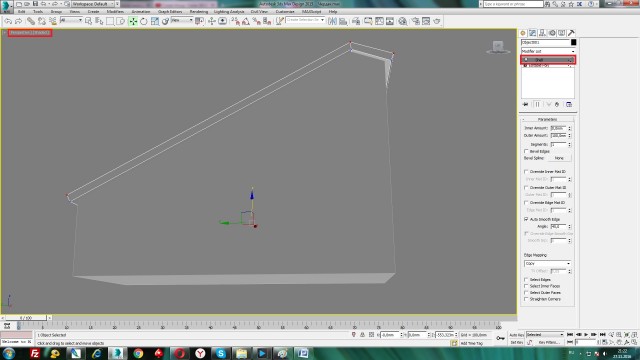
Task: Open the Utilities hammer panel tab
Action: pyautogui.click(x=571, y=33)
